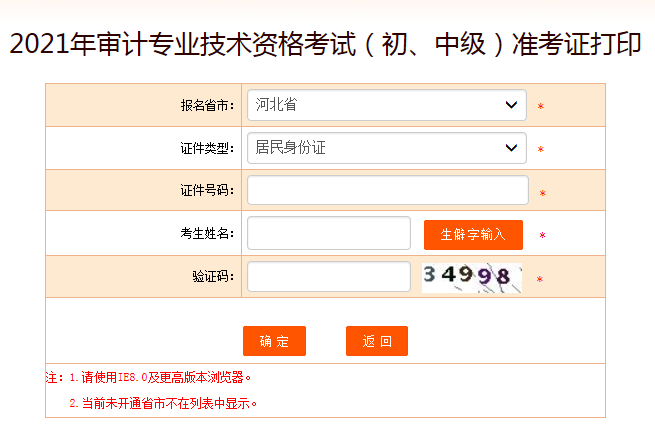Click the 证件类型 field label
The width and height of the screenshot is (655, 435).
click(x=207, y=149)
